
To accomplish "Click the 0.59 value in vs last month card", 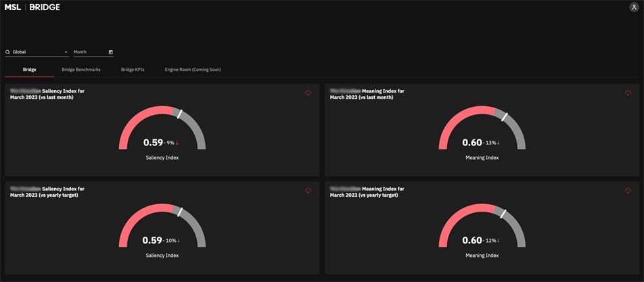I will 153,143.
